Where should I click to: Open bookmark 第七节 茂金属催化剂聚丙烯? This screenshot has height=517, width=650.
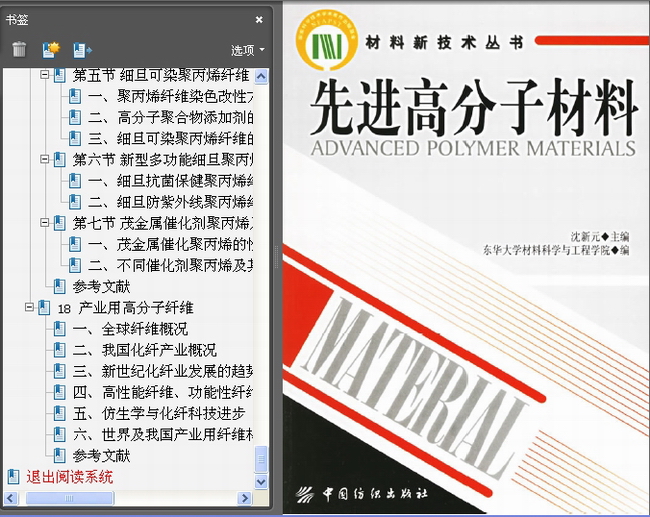click(162, 223)
